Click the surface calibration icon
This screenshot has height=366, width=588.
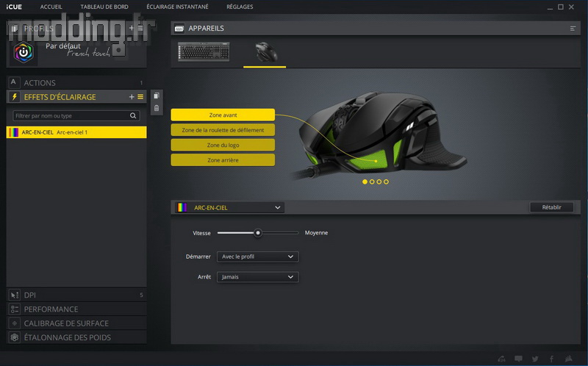14,323
